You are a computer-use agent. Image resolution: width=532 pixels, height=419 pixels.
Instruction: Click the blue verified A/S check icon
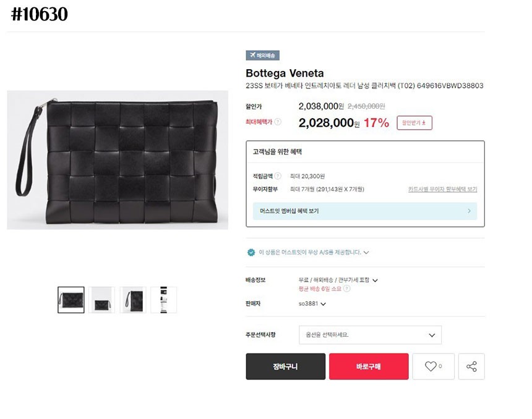pyautogui.click(x=251, y=252)
